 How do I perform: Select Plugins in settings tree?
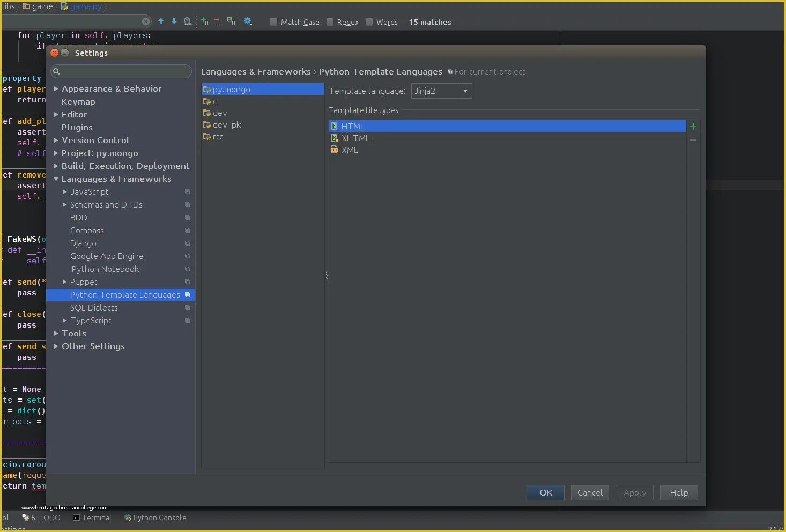(x=77, y=128)
